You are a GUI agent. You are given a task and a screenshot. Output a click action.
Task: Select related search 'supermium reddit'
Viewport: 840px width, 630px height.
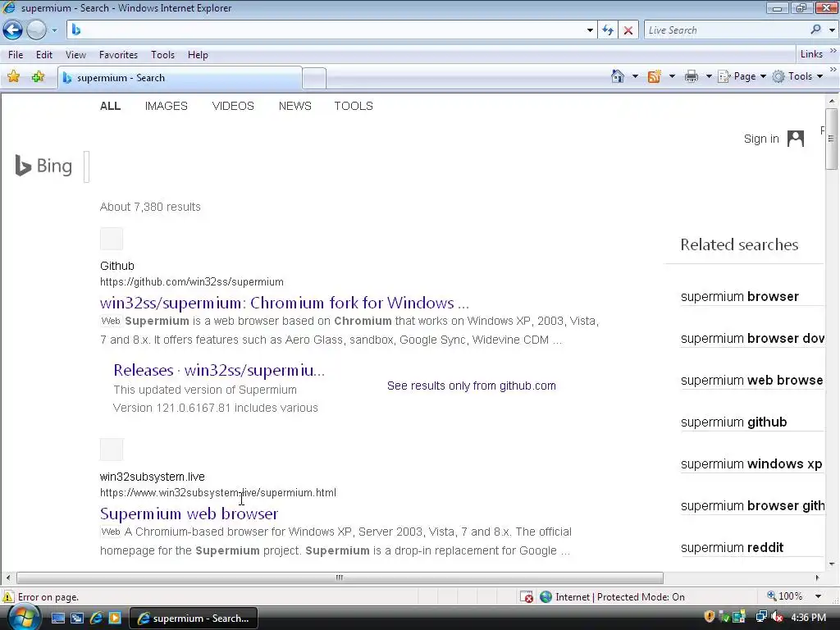tap(732, 547)
